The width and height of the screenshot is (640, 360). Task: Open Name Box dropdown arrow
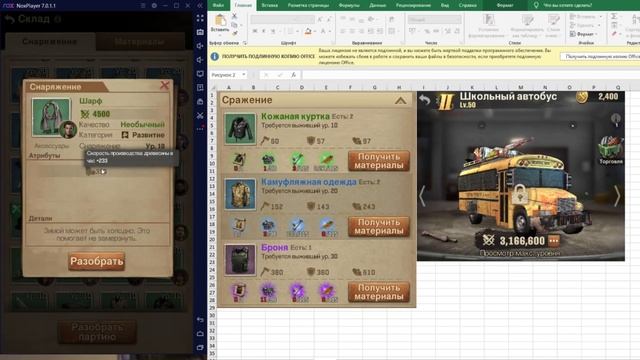(x=244, y=75)
